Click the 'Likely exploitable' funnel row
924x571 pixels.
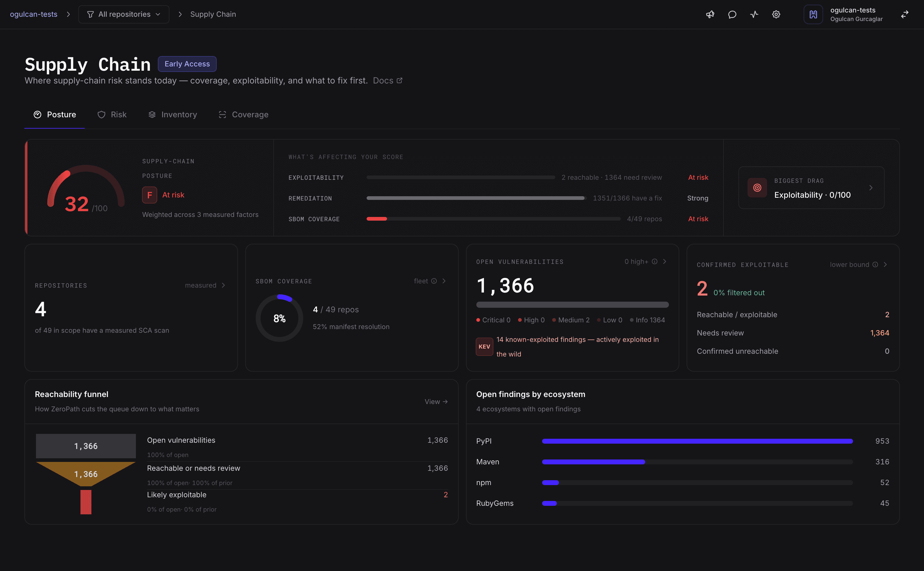(297, 502)
